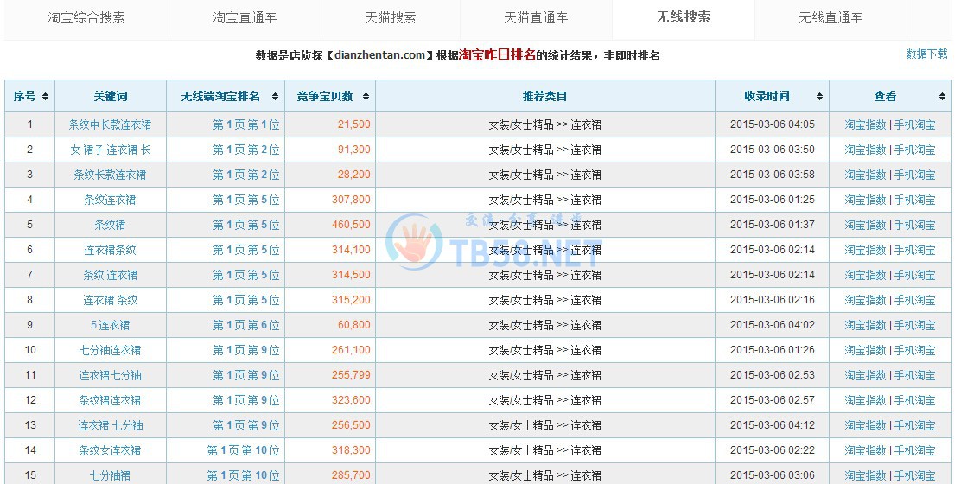Open the 淘宝直通车 tab
980x484 pixels.
tap(245, 17)
